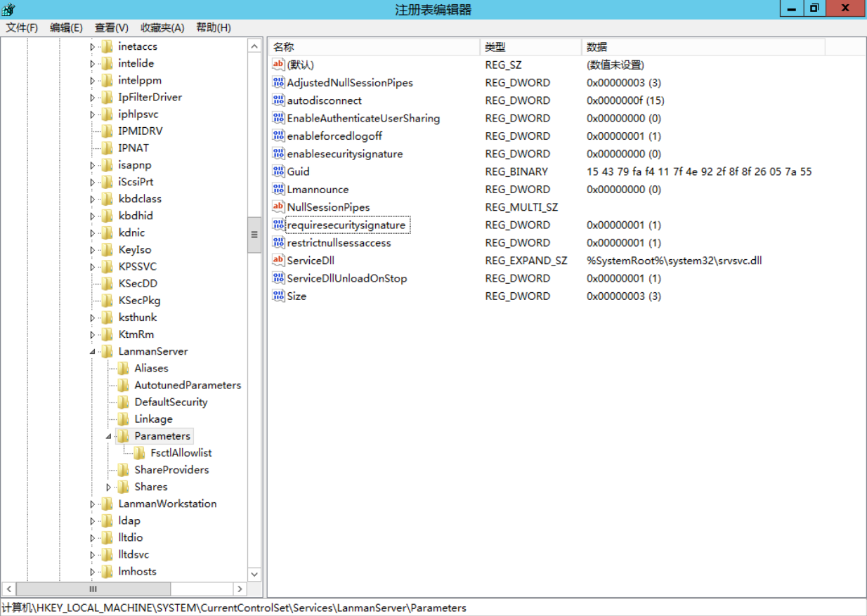Click the tree pane vertical scrollbar thumb
This screenshot has width=867, height=616.
254,235
